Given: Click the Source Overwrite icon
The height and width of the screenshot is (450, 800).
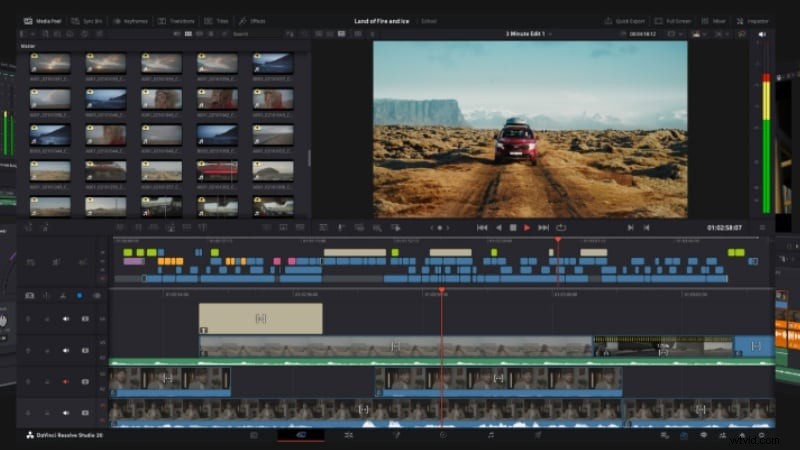Looking at the screenshot, I should pos(203,228).
